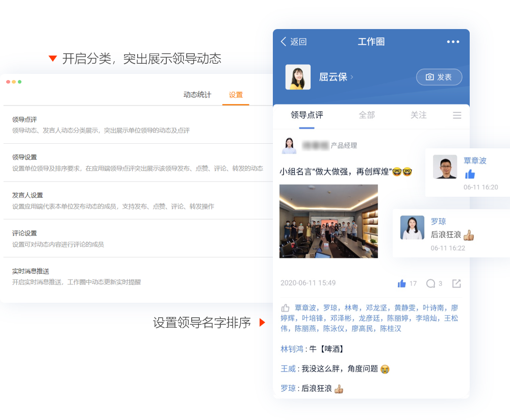The image size is (510, 420).
Task: Expand the chevron next to 屈云保
Action: pos(351,77)
